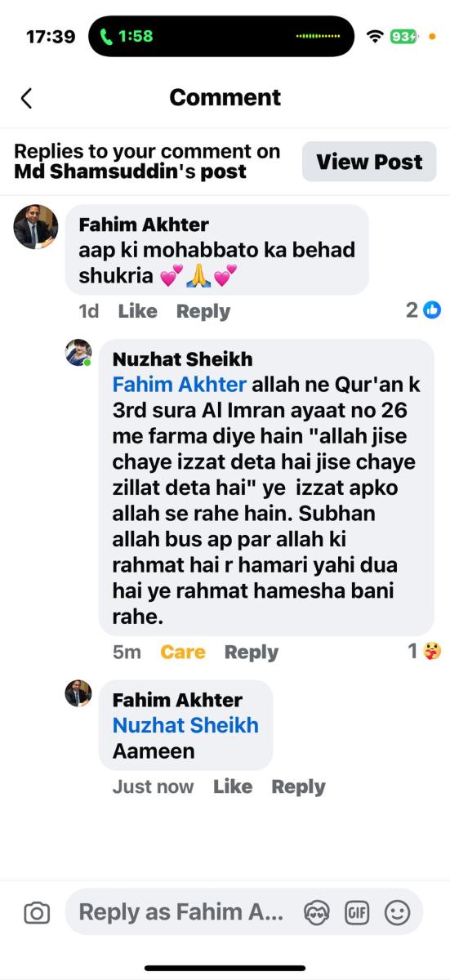Toggle Care reaction on Nuzhat Sheikh's comment

click(x=183, y=652)
